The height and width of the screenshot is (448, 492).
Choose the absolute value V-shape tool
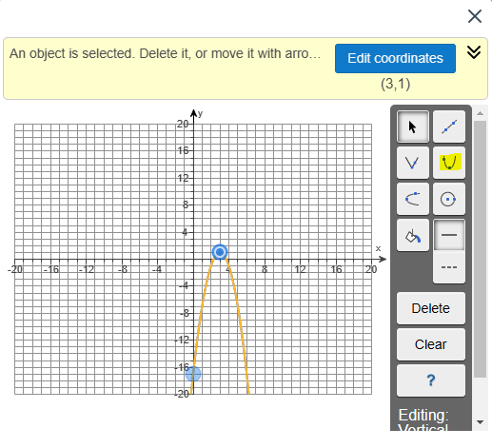pyautogui.click(x=413, y=163)
